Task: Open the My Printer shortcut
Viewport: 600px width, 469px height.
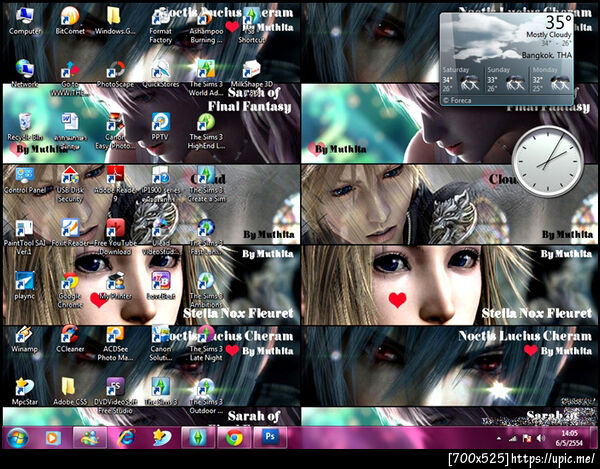Action: click(x=115, y=285)
